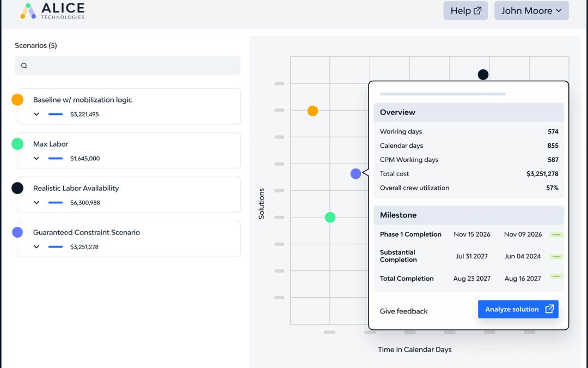Click the green status indicator for Phase 1 Completion
Screen dimensions: 588x368
[556, 234]
